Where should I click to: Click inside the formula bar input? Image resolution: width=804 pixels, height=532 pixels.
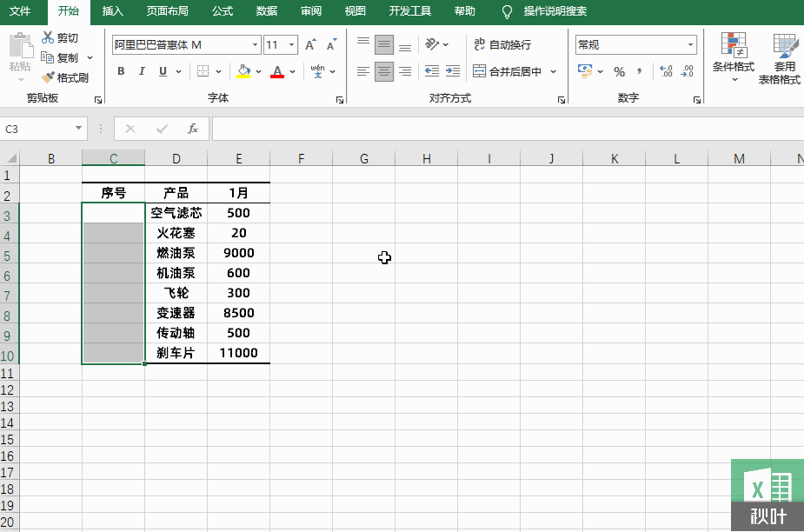pos(508,129)
